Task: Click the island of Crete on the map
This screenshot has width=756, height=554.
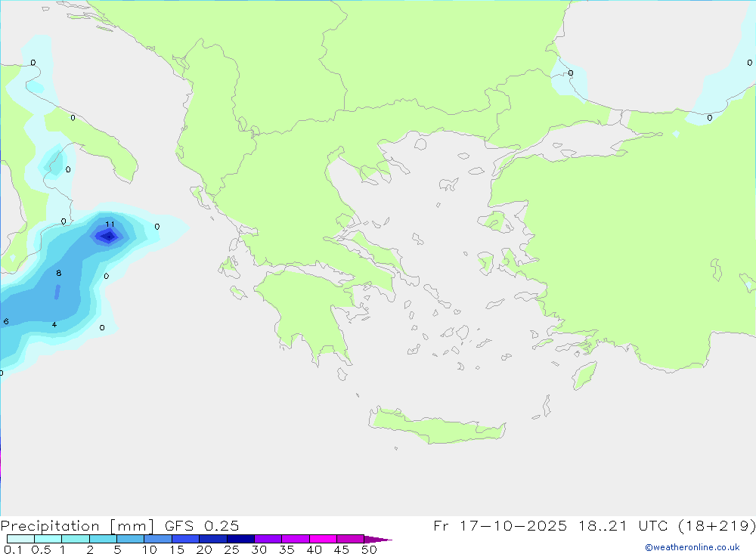Action: click(x=436, y=427)
